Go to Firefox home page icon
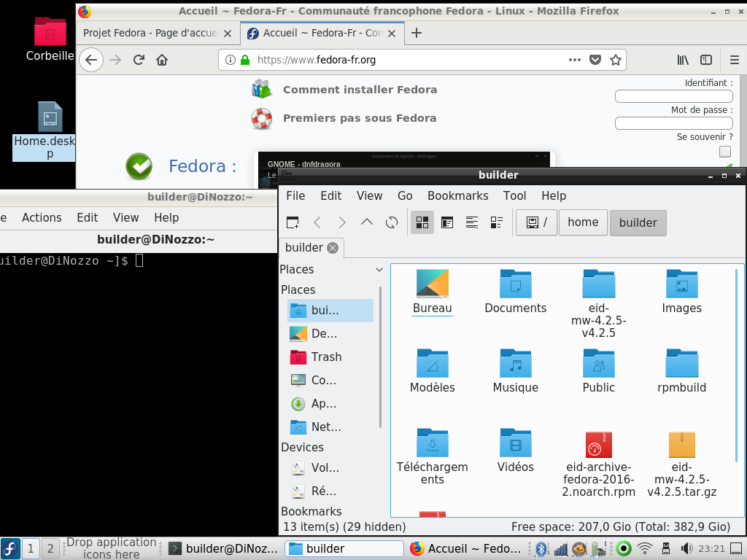 point(162,60)
